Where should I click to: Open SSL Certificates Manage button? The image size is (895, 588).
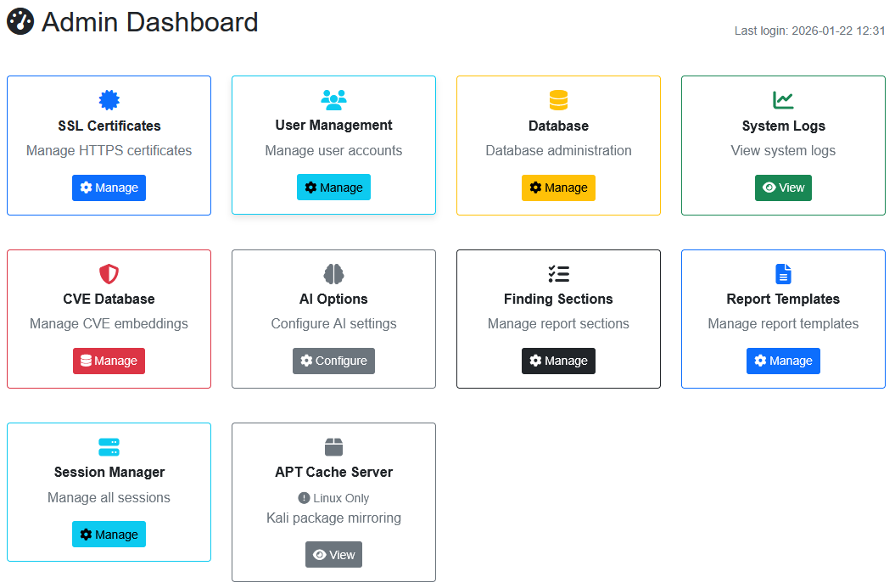point(109,188)
